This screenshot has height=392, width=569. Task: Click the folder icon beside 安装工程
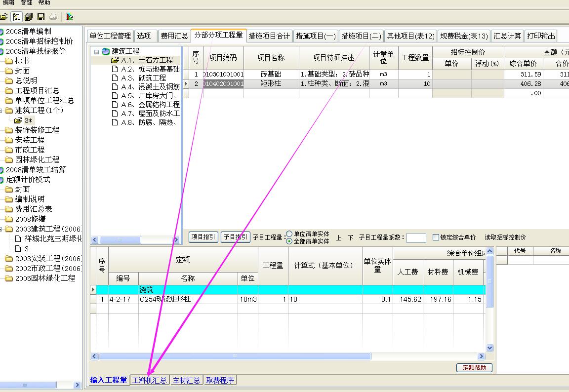coord(9,140)
